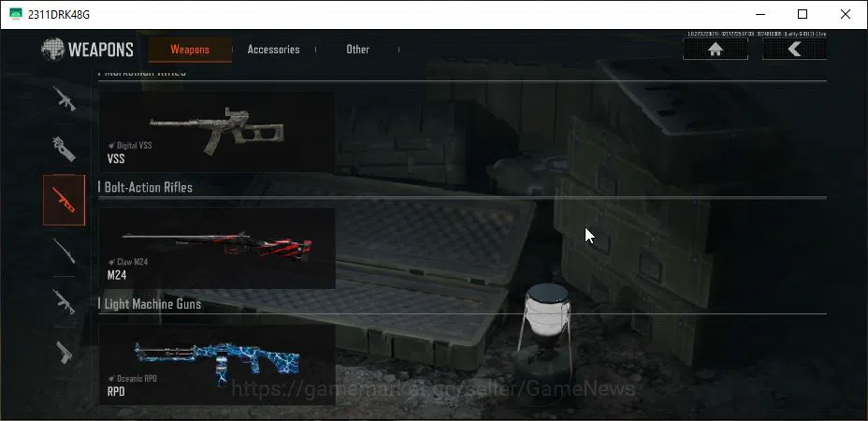Click the Bolt-Action Rifles section heading
This screenshot has width=868, height=421.
(x=149, y=187)
